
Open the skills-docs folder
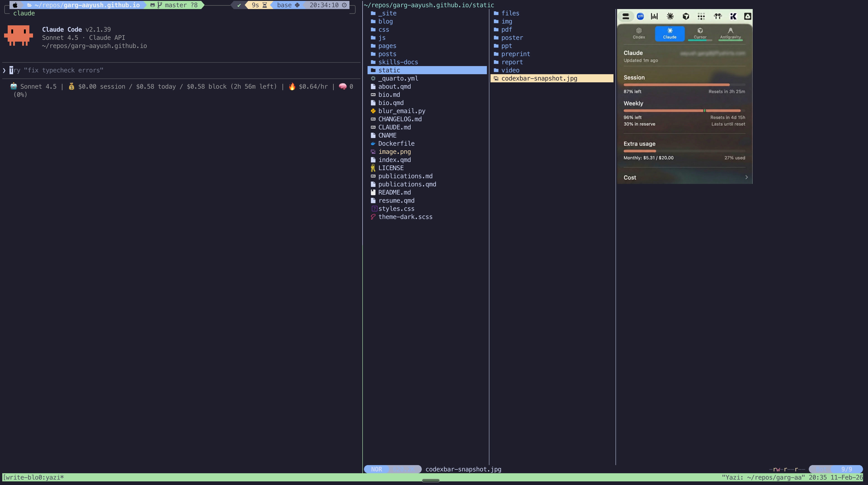398,62
